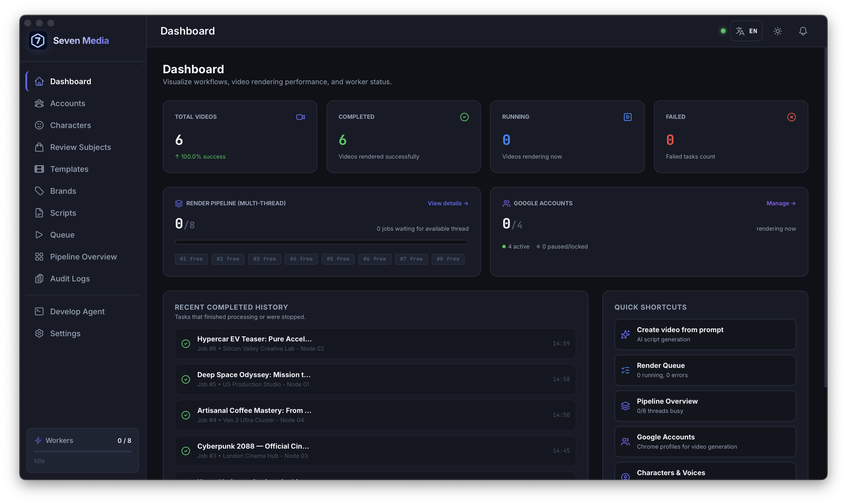Viewport: 847px width, 504px height.
Task: Click the Brands tag icon
Action: pyautogui.click(x=39, y=191)
